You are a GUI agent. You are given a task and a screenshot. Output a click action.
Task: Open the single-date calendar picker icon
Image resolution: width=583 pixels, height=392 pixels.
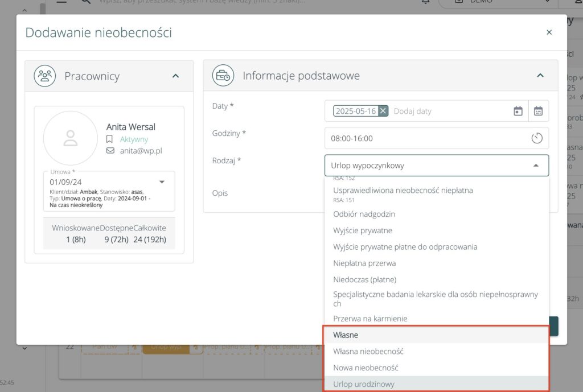tap(518, 111)
